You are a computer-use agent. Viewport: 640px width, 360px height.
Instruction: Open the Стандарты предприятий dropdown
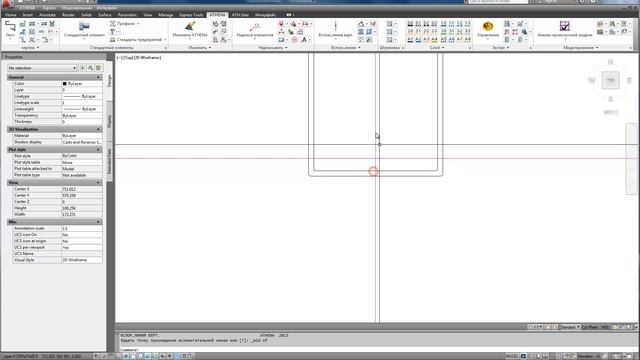(138, 40)
